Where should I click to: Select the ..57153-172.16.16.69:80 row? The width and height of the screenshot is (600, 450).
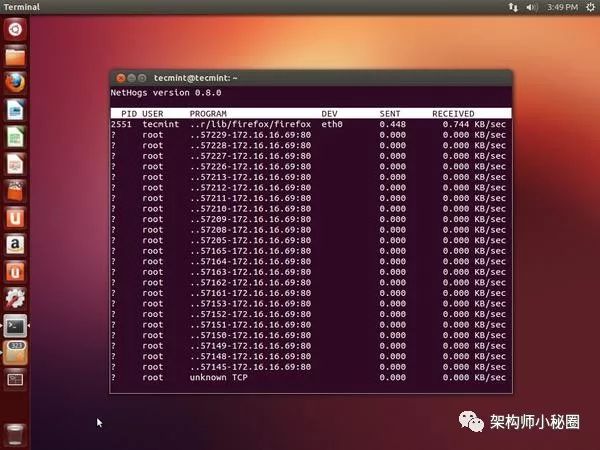click(311, 303)
